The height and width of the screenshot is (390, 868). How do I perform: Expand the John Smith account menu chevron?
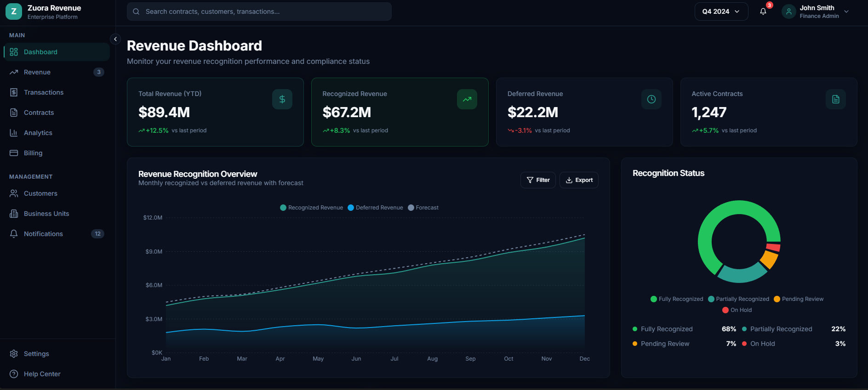(x=846, y=11)
